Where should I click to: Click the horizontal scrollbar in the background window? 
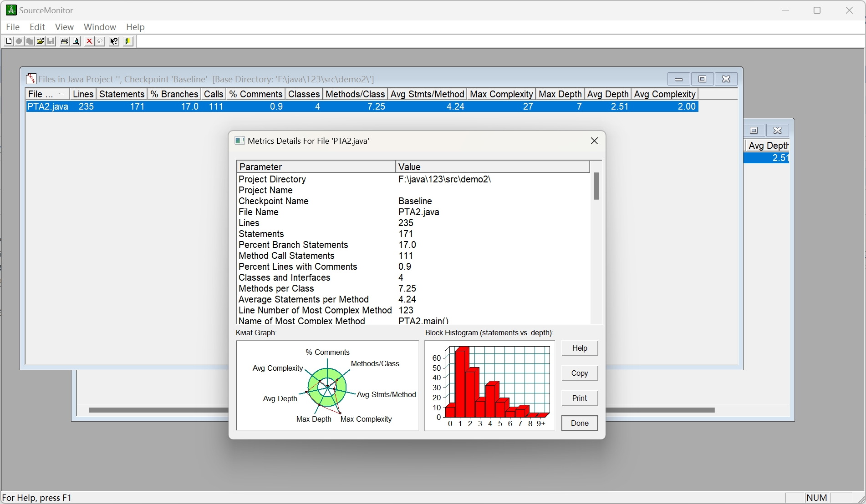click(402, 410)
